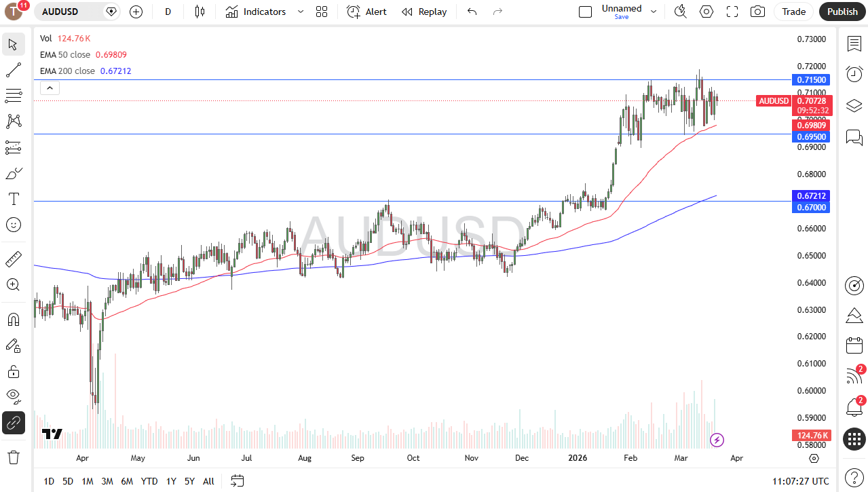Switch to the All time range

pos(208,481)
